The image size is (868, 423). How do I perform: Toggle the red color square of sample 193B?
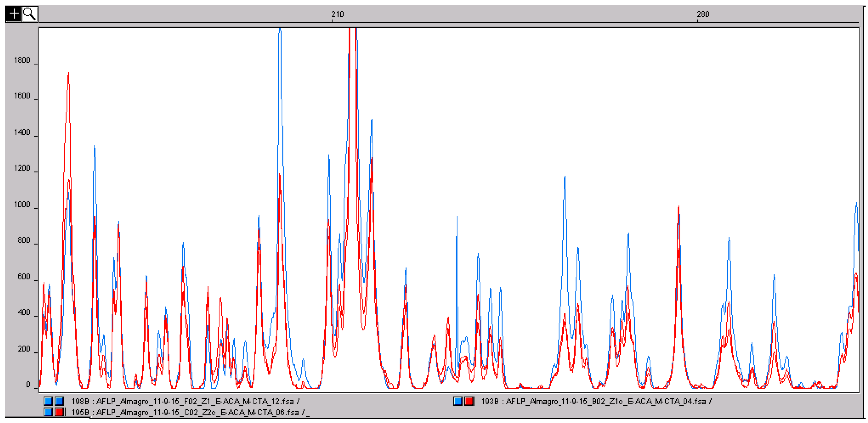pos(469,401)
